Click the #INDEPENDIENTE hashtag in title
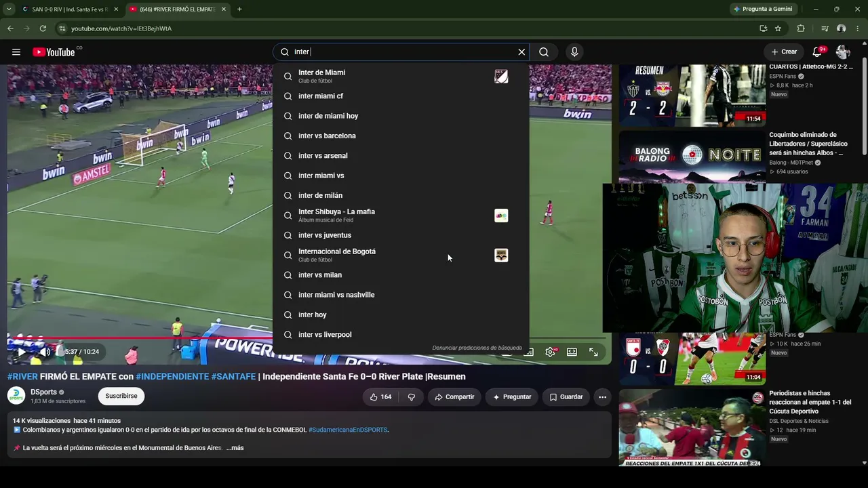868x488 pixels. 172,377
